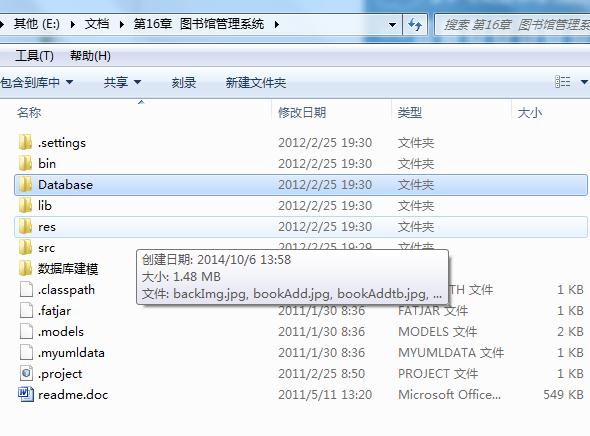Open the 帮助(H) menu
The height and width of the screenshot is (436, 590).
click(90, 56)
